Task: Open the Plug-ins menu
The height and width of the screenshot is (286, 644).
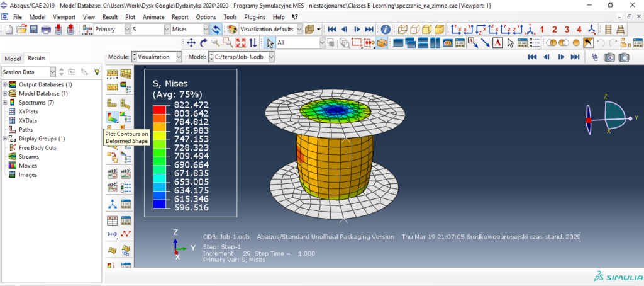Action: pos(255,17)
